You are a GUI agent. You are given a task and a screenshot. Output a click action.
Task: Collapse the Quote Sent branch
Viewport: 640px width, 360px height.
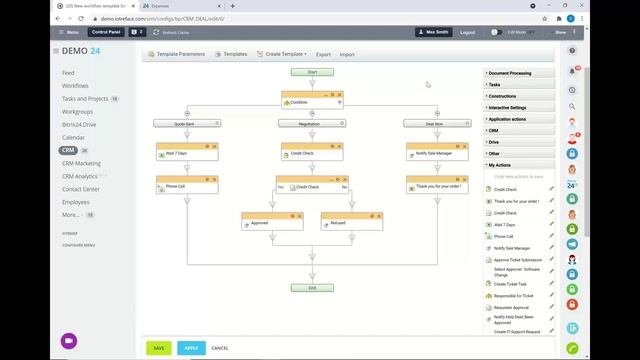187,113
